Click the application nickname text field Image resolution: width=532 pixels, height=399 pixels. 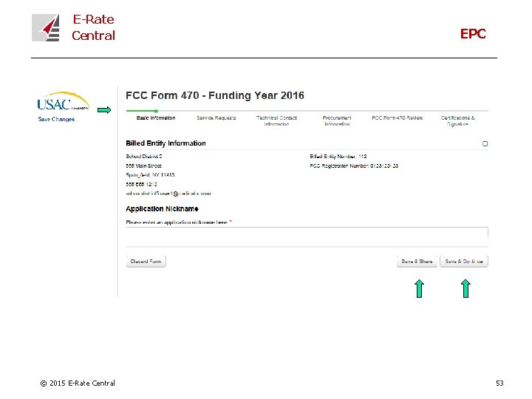click(x=307, y=233)
